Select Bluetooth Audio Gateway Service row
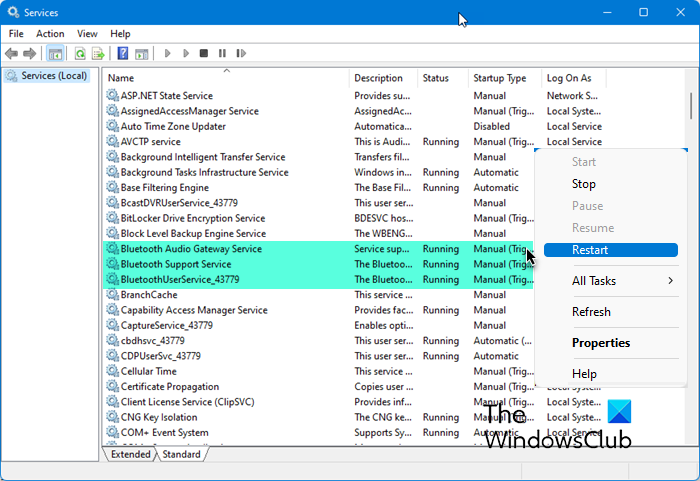 click(319, 249)
